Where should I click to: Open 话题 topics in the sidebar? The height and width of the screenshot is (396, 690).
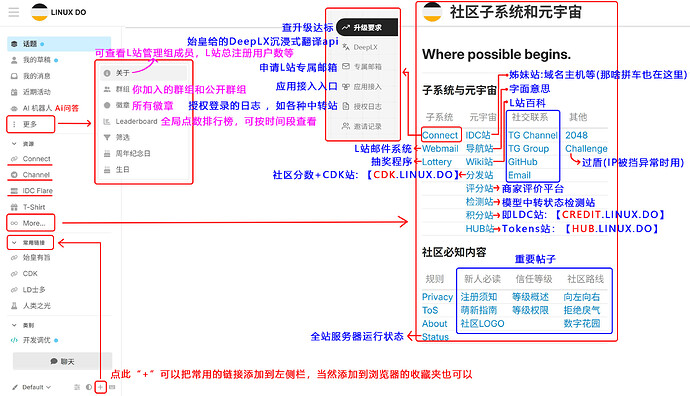click(x=59, y=44)
